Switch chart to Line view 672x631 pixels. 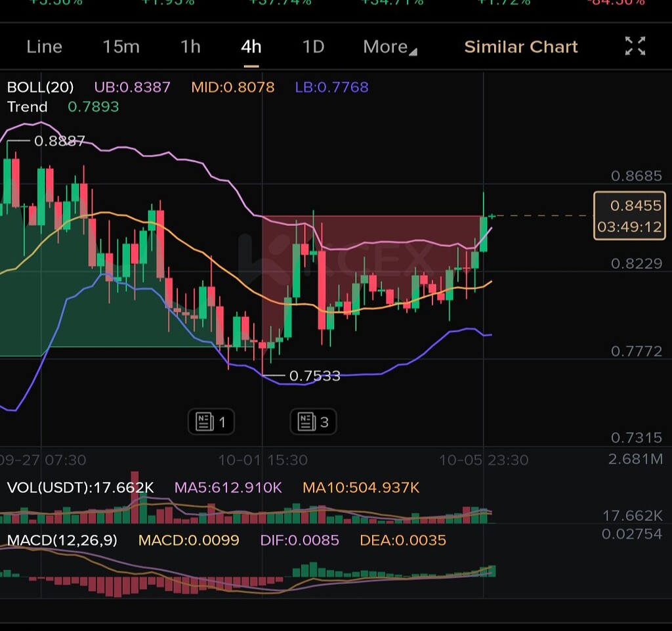(44, 47)
